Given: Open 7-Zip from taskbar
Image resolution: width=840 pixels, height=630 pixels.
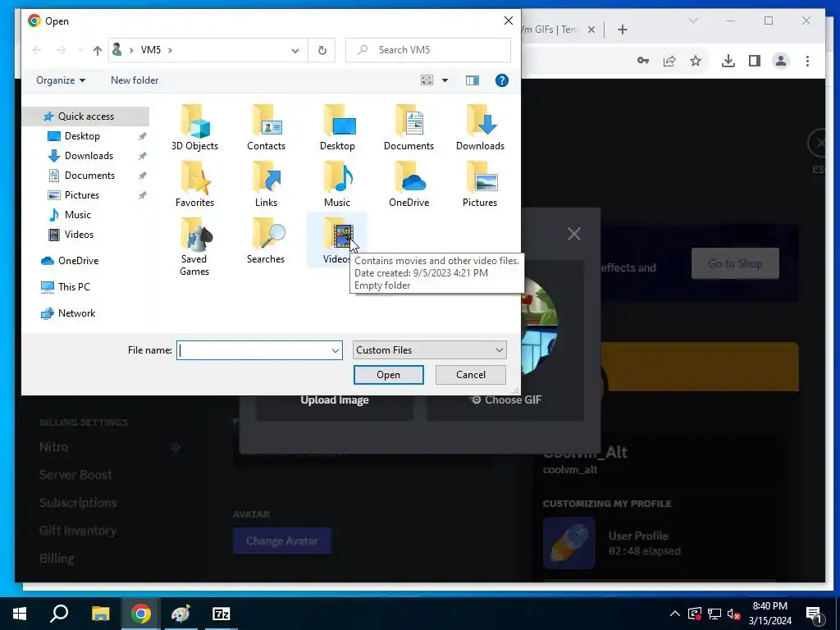Looking at the screenshot, I should (221, 614).
